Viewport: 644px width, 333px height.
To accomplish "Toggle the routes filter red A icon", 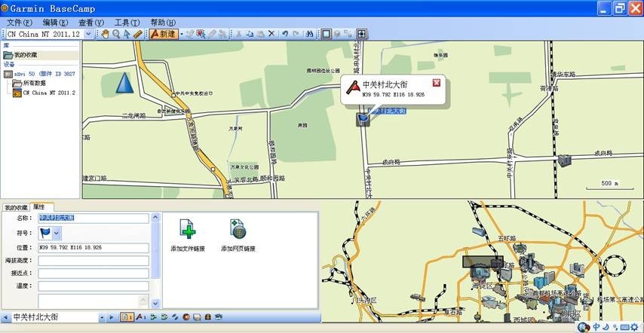I will click(141, 317).
